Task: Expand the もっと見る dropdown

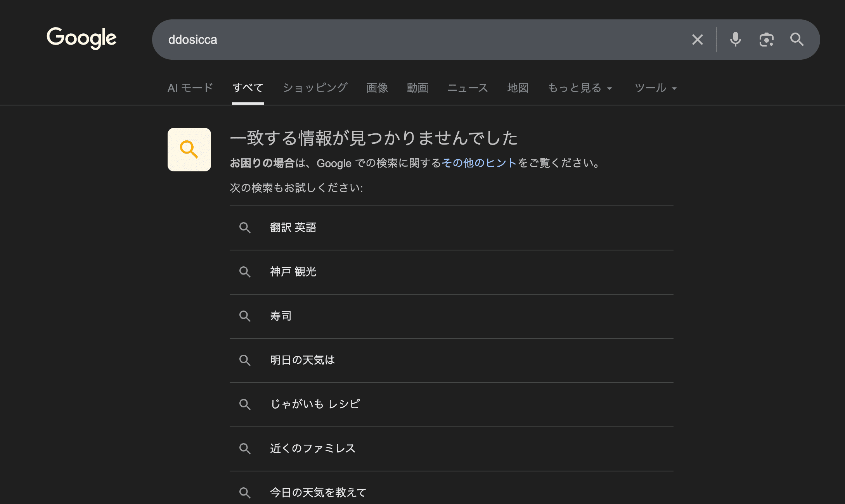Action: (x=580, y=88)
